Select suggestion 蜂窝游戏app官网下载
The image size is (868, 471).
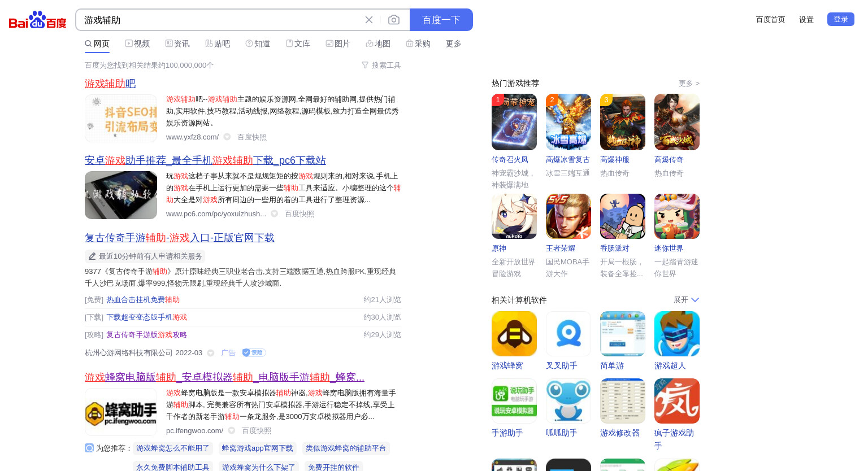pos(258,448)
